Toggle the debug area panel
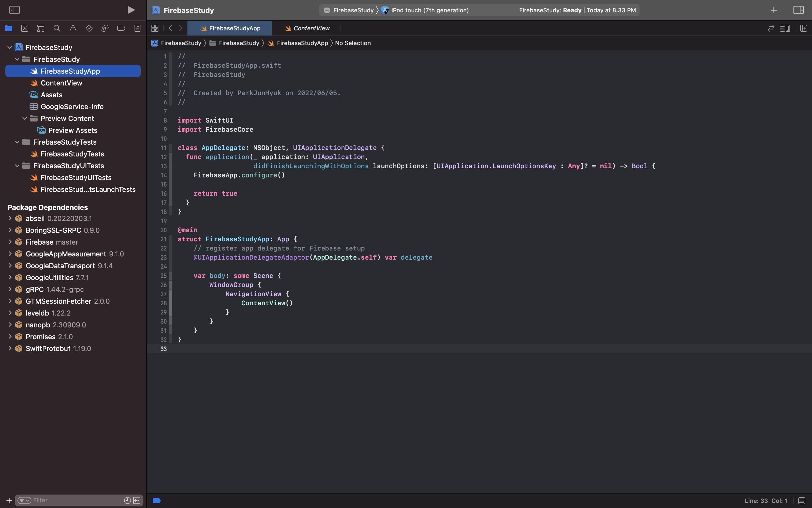 click(802, 500)
